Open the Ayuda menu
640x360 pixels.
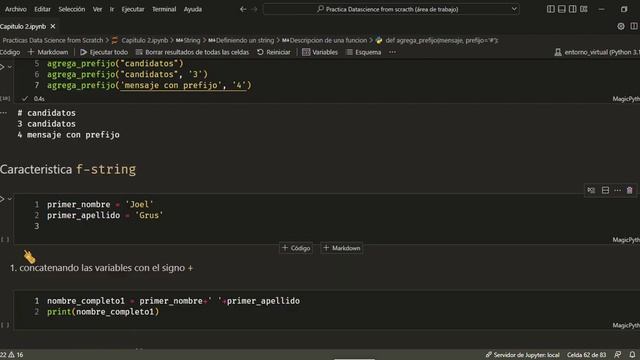(193, 9)
